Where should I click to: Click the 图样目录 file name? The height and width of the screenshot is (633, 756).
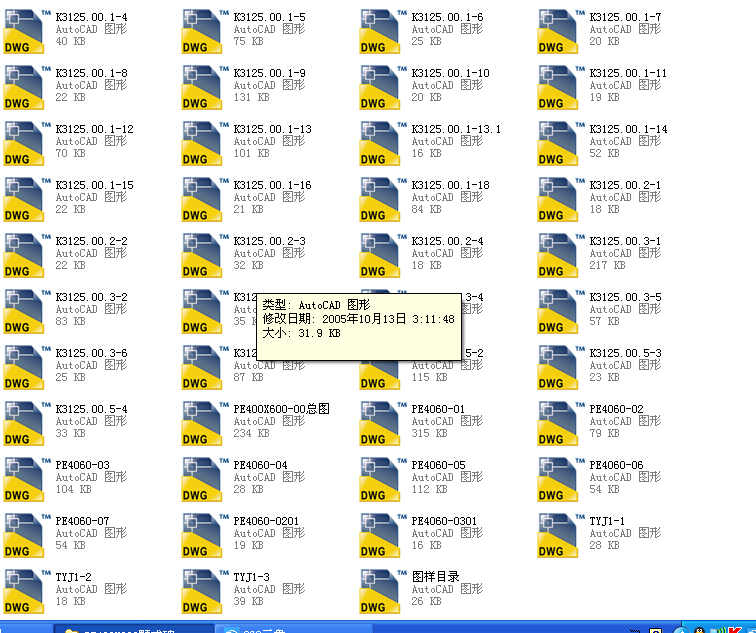click(x=435, y=577)
